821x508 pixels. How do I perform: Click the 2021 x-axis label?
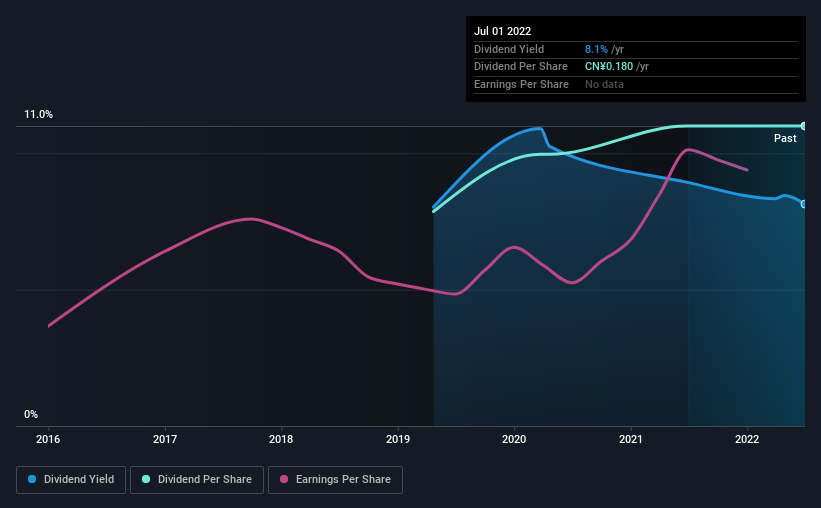coord(631,439)
